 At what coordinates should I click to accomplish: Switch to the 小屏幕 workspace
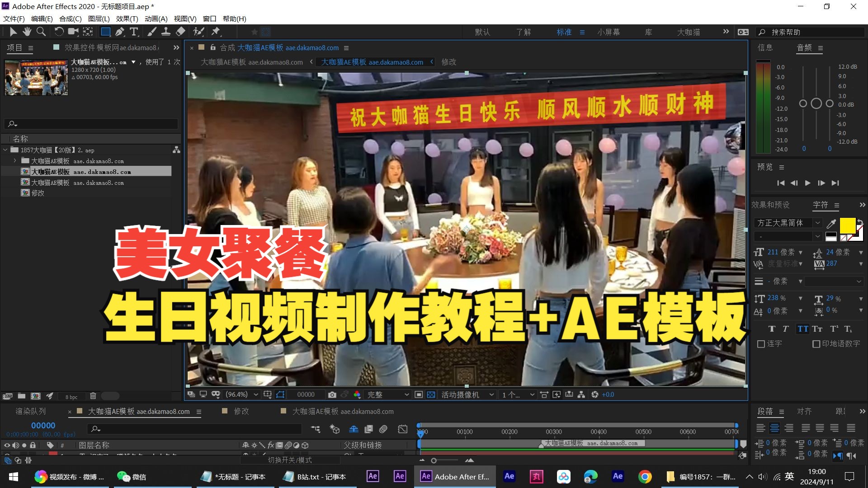[609, 32]
